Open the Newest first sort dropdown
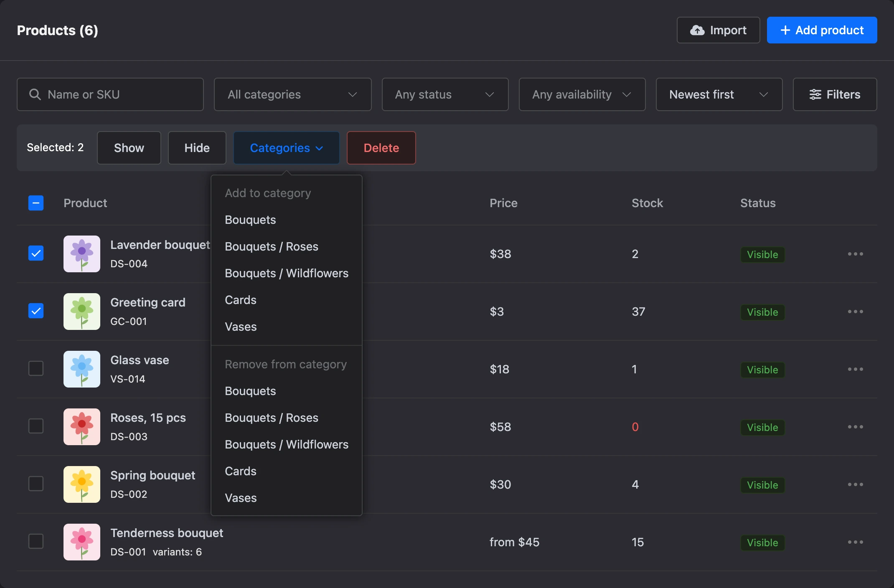 pos(719,94)
